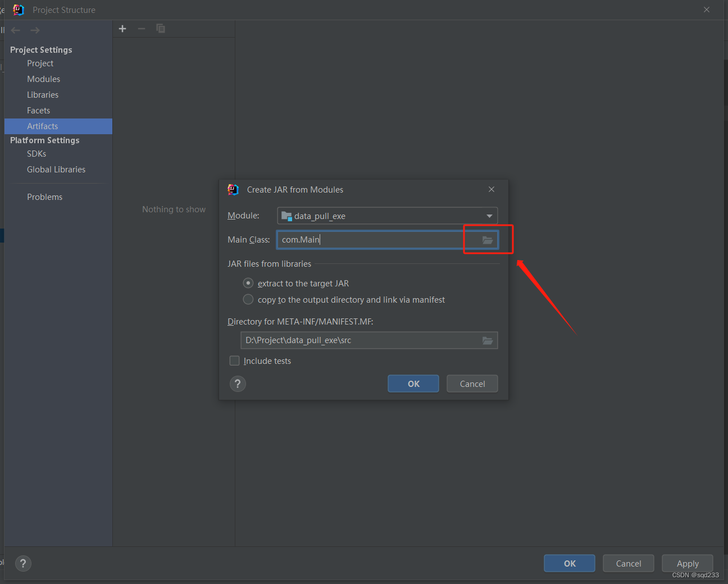This screenshot has height=584, width=728.
Task: Open the Project settings page
Action: [40, 63]
